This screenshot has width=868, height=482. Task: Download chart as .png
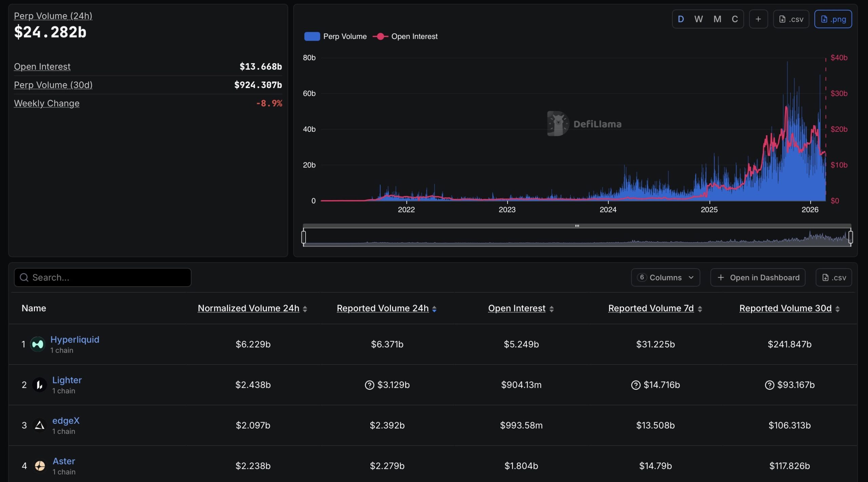[833, 19]
